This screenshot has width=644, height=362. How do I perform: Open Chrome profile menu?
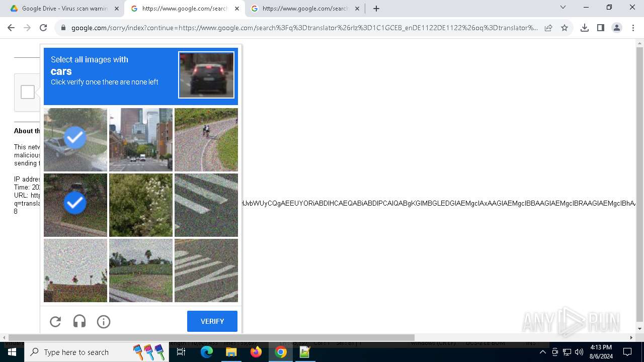point(617,28)
